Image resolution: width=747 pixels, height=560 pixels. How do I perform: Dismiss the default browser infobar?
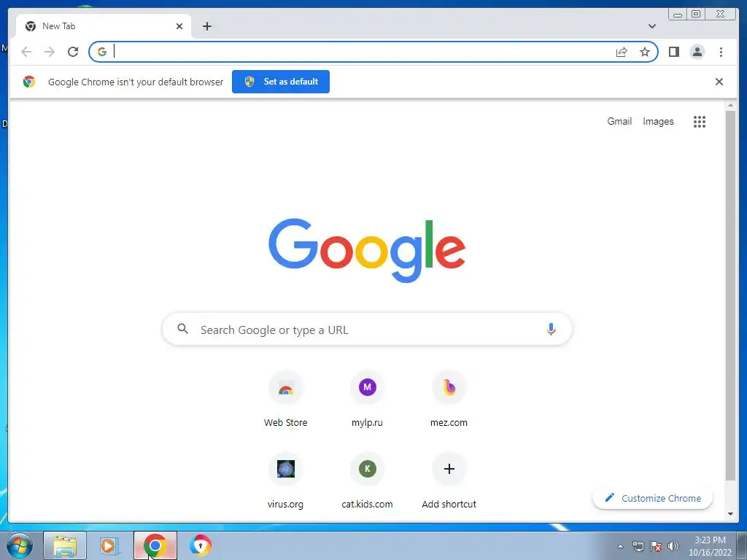[x=719, y=82]
